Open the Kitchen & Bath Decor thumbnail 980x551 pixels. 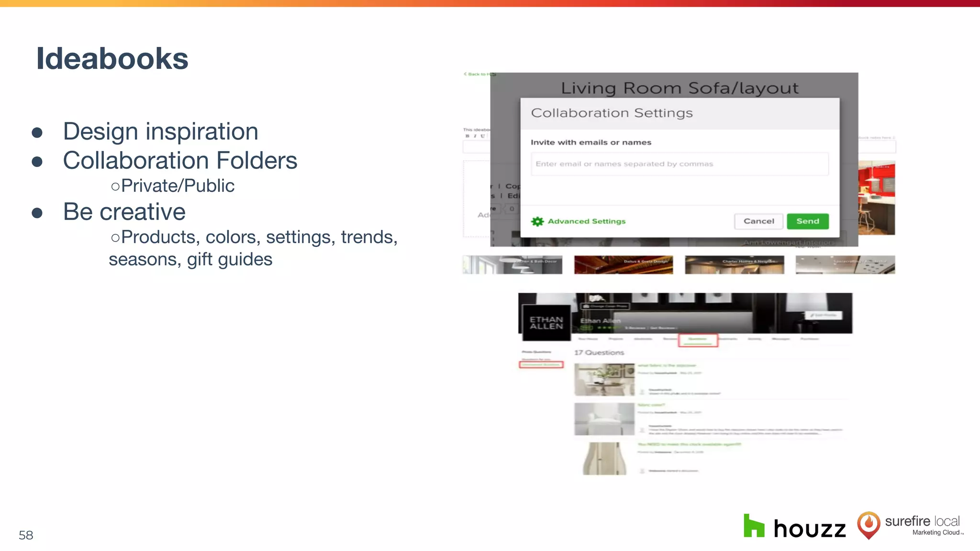pos(512,264)
